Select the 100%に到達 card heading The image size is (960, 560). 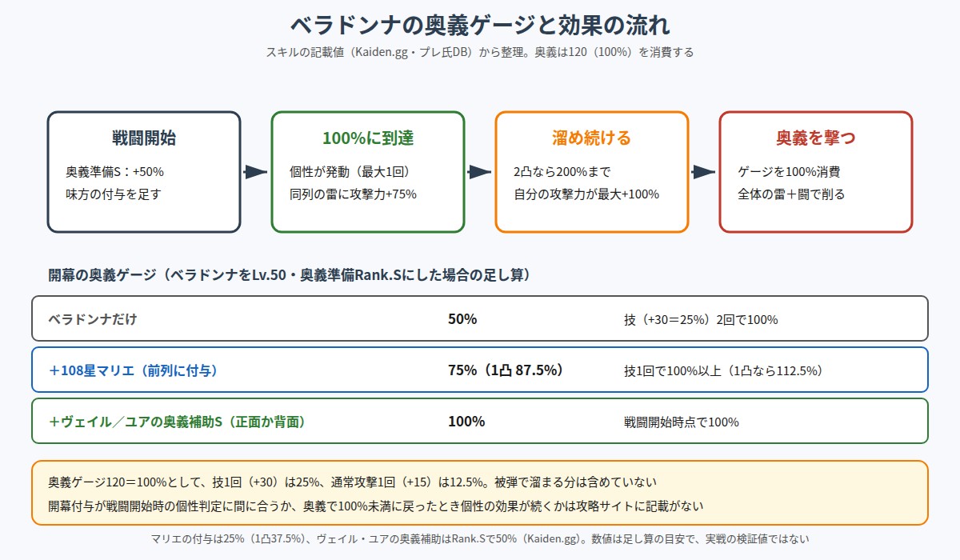coord(368,138)
